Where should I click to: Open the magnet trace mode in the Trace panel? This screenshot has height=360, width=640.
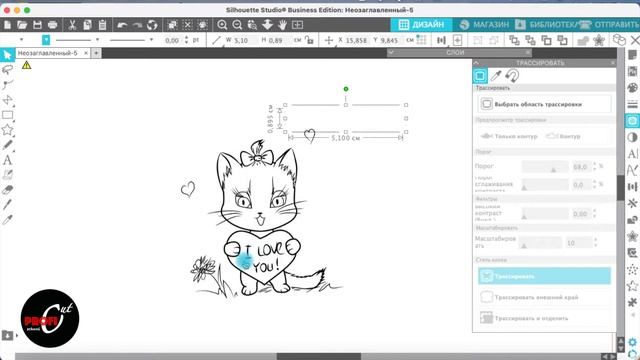click(512, 76)
